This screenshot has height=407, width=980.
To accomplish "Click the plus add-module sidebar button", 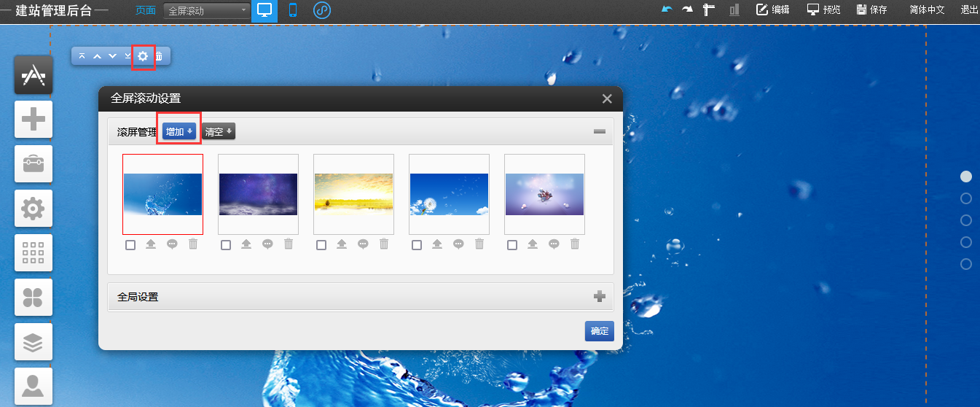I will point(34,119).
